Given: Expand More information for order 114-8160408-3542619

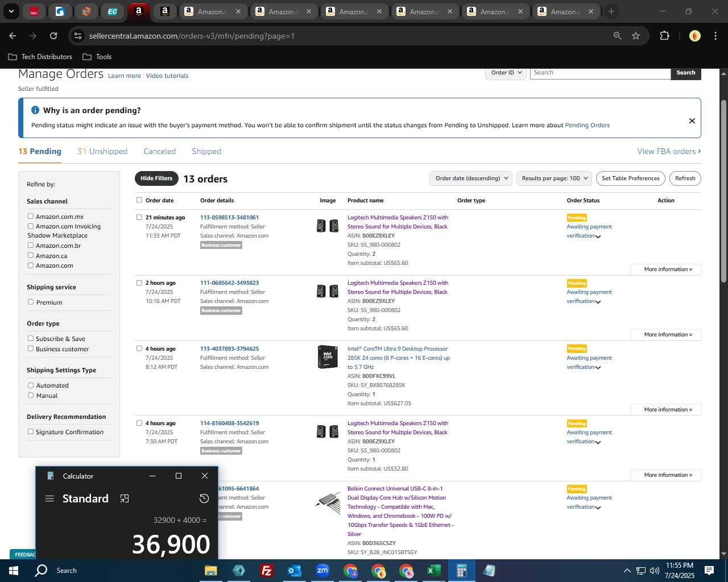Looking at the screenshot, I should point(666,475).
